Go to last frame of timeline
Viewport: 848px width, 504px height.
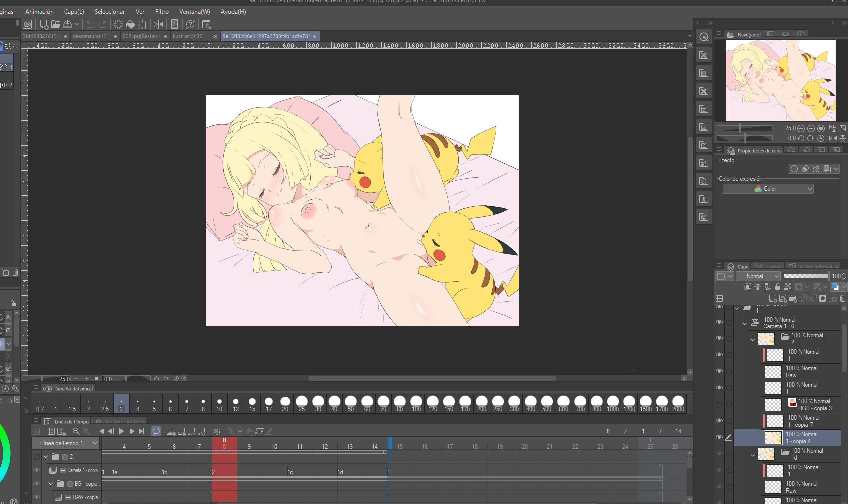141,431
